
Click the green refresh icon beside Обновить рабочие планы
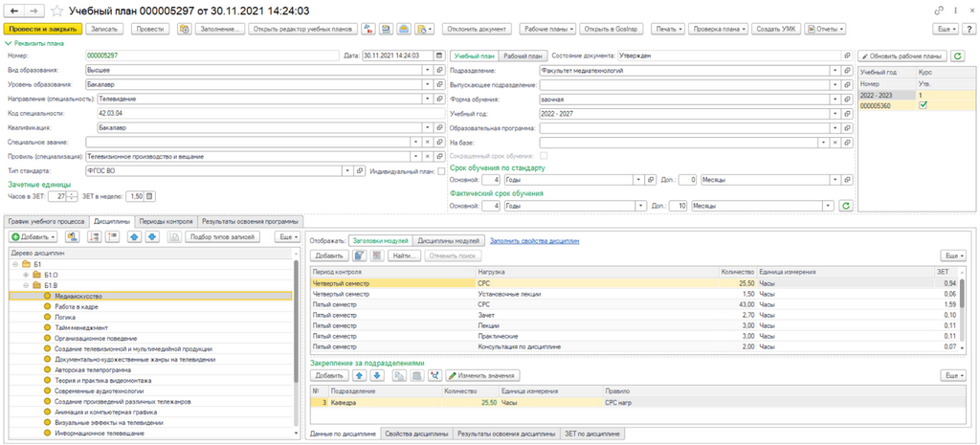click(x=957, y=56)
